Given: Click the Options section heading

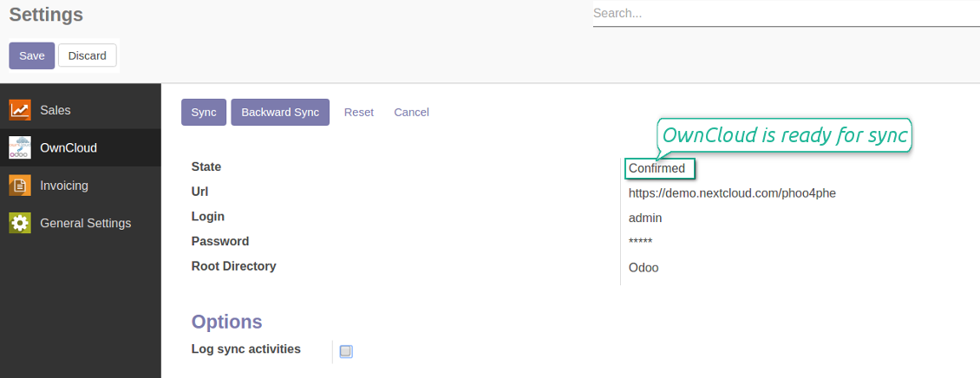Looking at the screenshot, I should click(x=227, y=322).
